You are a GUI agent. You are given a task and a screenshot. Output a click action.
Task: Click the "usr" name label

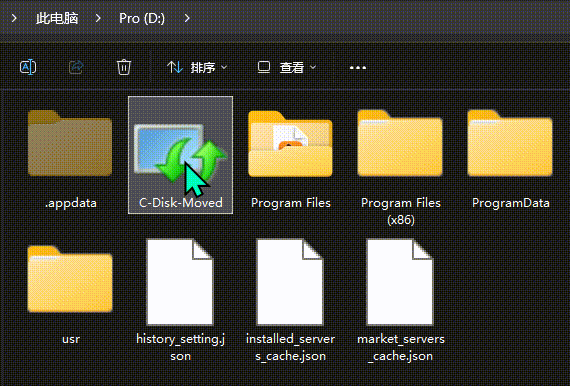71,339
